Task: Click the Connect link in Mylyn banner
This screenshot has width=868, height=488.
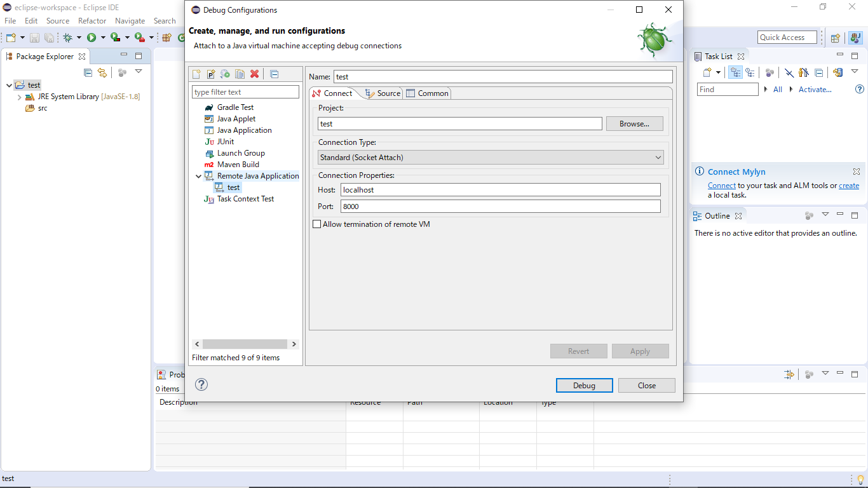Action: point(722,186)
